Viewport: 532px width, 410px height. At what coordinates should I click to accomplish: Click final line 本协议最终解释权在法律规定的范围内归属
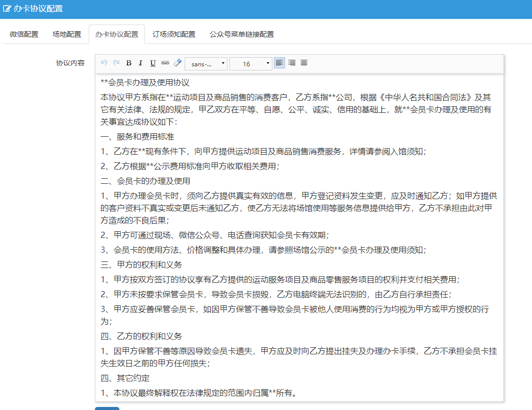(199, 393)
